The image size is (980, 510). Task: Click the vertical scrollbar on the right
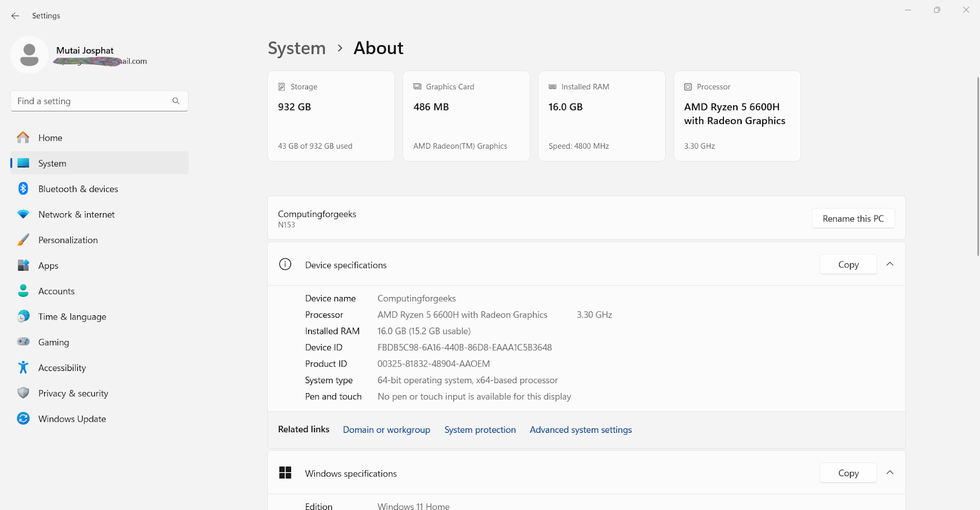pos(978,165)
